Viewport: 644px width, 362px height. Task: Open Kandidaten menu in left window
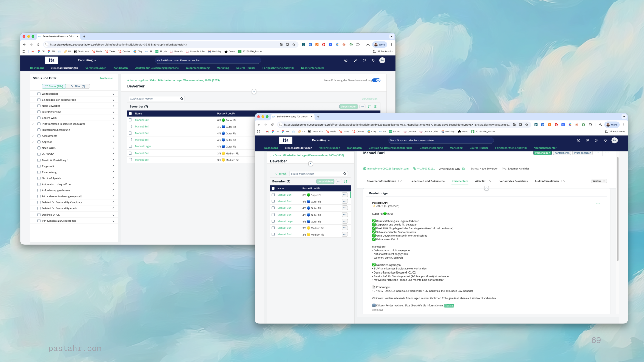coord(120,68)
